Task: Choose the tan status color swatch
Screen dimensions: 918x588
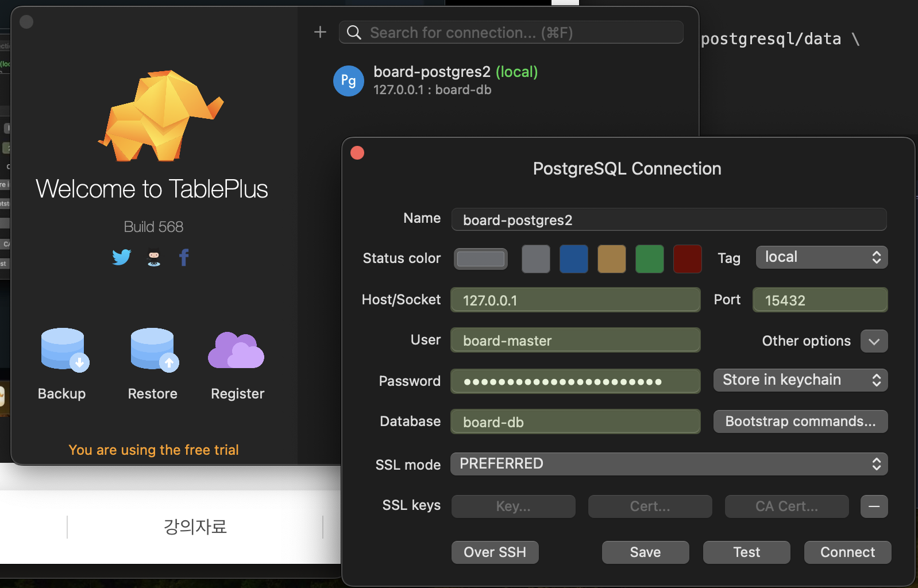Action: pyautogui.click(x=612, y=259)
